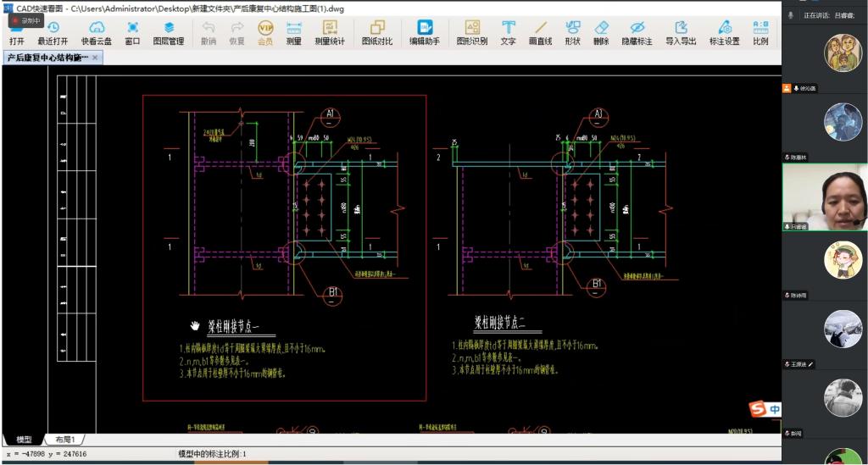Click the 窗口 window icon
The image size is (868, 465).
tap(132, 32)
